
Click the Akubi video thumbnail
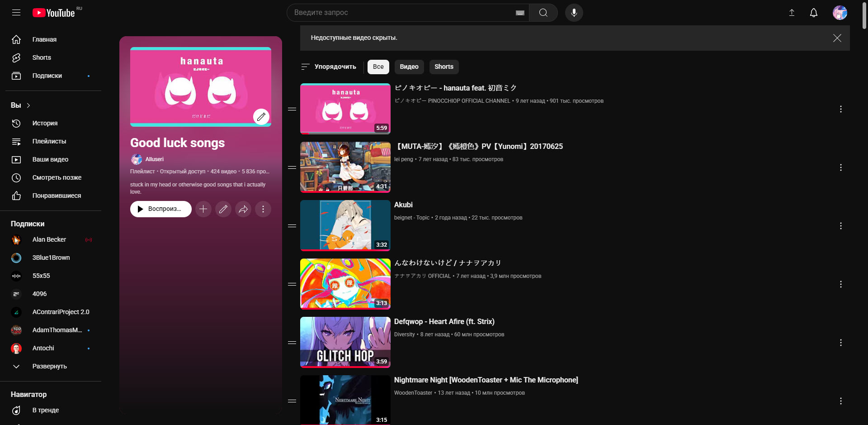tap(345, 225)
